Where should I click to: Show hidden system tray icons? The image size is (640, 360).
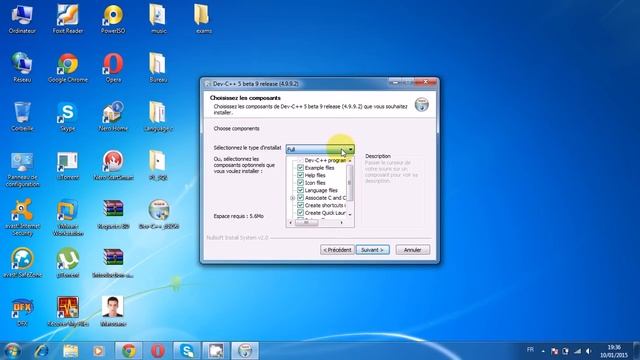543,351
